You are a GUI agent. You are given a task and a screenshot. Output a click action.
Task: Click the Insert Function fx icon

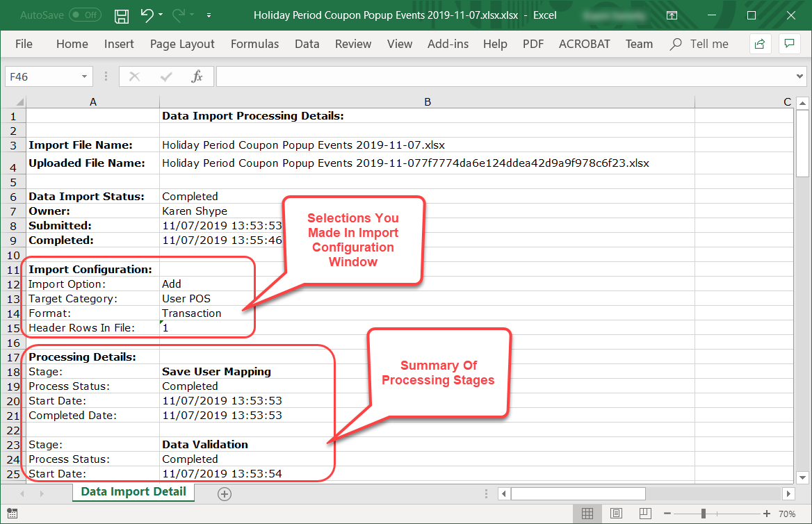[197, 76]
